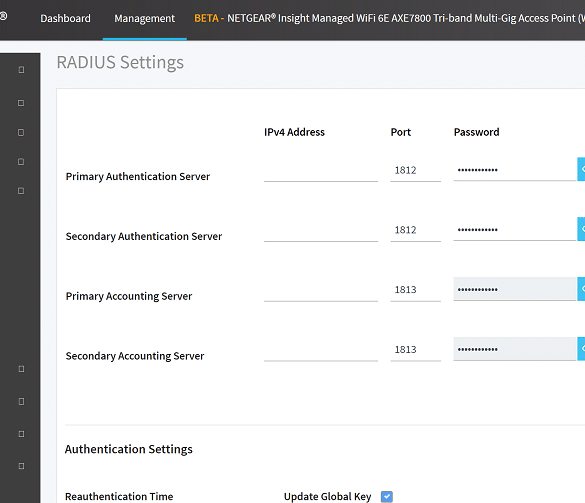
Task: Focus the Primary Authentication Server IPv4 address field
Action: [321, 171]
